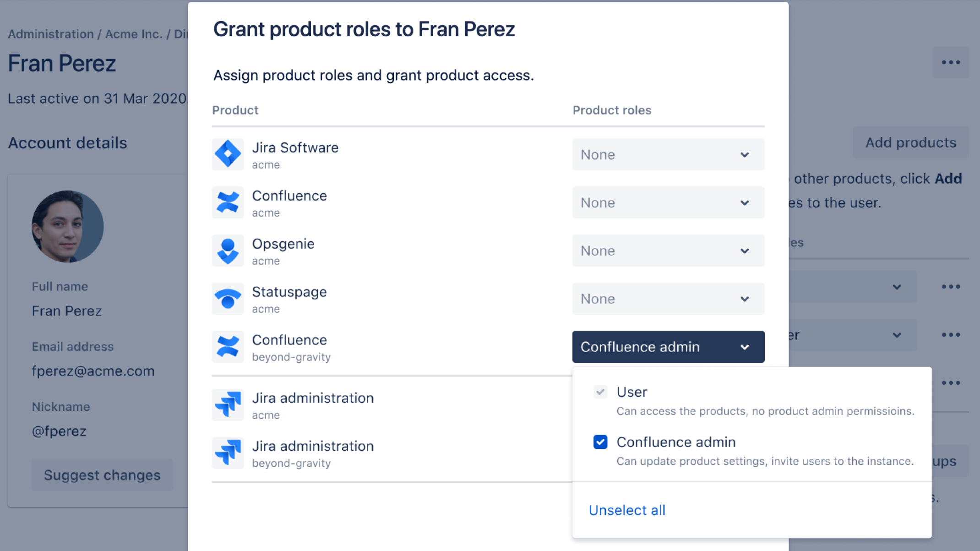Open the None dropdown for Jira Software
The height and width of the screenshot is (551, 980).
click(x=668, y=154)
